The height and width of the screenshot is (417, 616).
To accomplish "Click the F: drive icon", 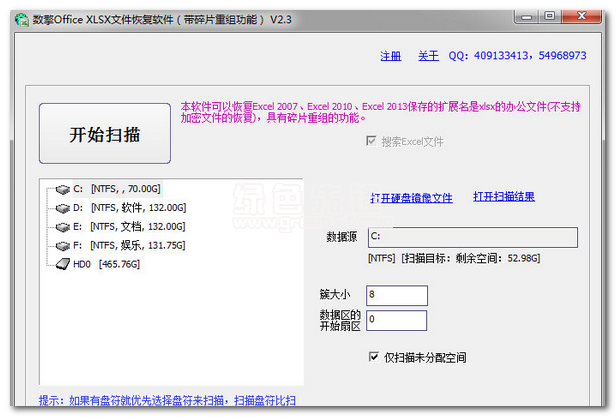I will pyautogui.click(x=62, y=246).
